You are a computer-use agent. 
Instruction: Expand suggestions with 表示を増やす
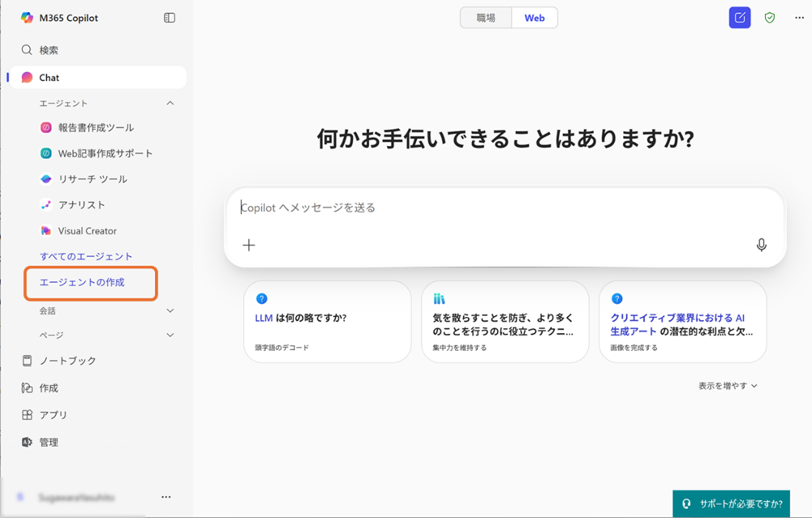(728, 385)
